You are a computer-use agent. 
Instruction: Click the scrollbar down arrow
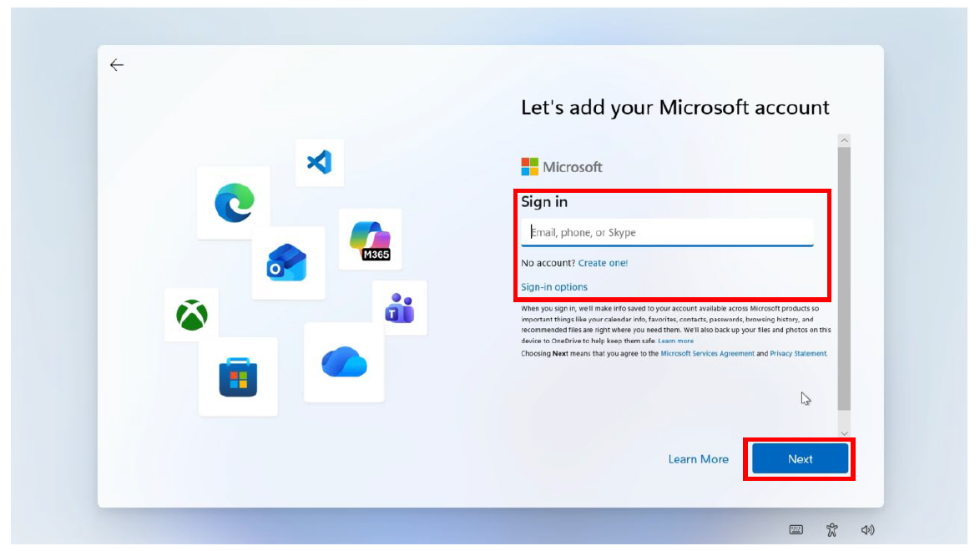tap(844, 432)
